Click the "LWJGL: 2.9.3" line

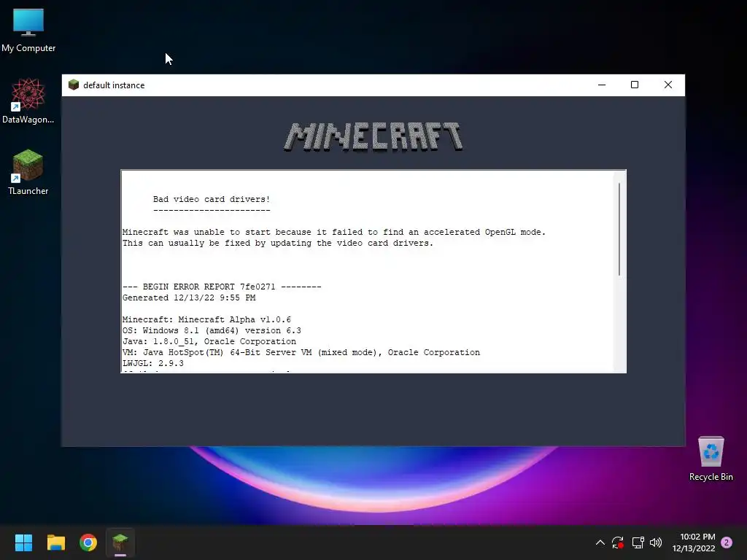click(153, 363)
